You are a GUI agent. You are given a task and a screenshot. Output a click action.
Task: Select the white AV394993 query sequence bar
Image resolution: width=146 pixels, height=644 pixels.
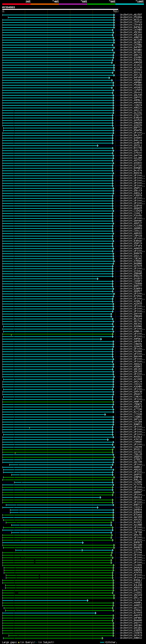tap(60, 9)
